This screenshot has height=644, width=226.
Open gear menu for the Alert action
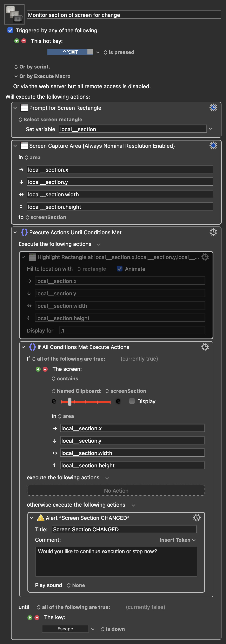[x=197, y=518]
